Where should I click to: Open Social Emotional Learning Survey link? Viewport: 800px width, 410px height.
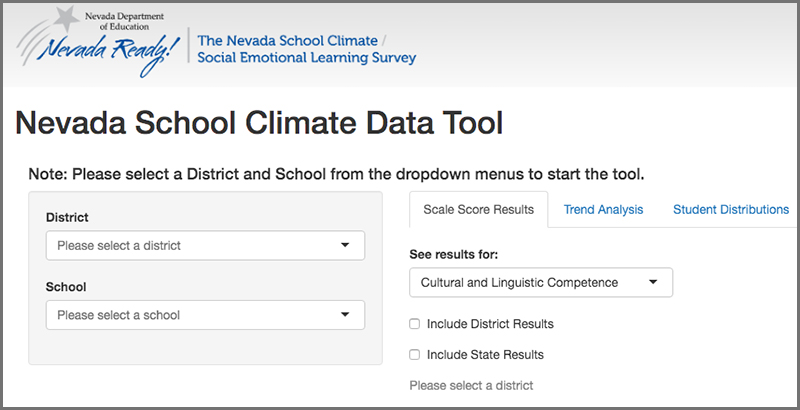[x=307, y=58]
